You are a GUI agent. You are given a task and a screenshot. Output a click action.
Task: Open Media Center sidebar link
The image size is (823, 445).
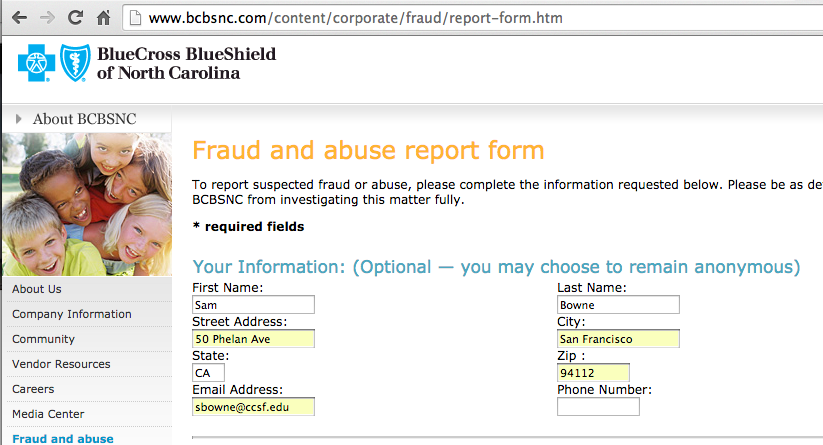click(48, 414)
